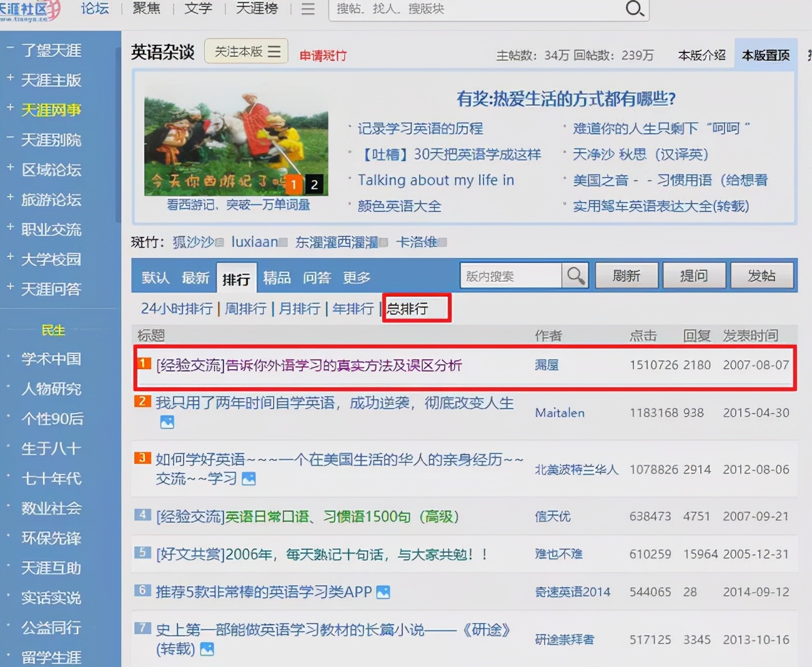
Task: Click the hamburger menu icon beside 天涯榜
Action: coord(307,9)
